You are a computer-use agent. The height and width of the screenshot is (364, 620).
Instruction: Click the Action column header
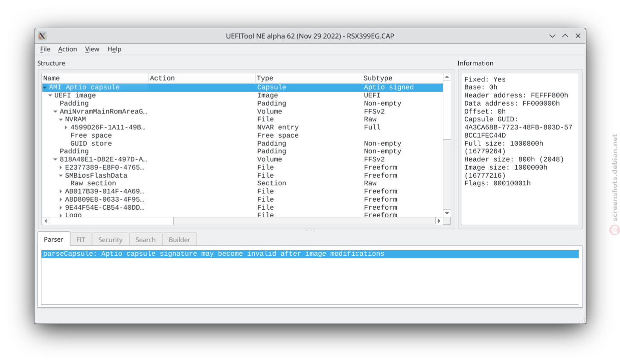tap(201, 78)
